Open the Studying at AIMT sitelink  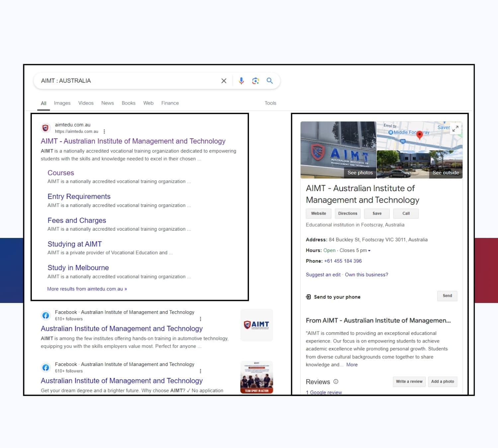pos(74,244)
